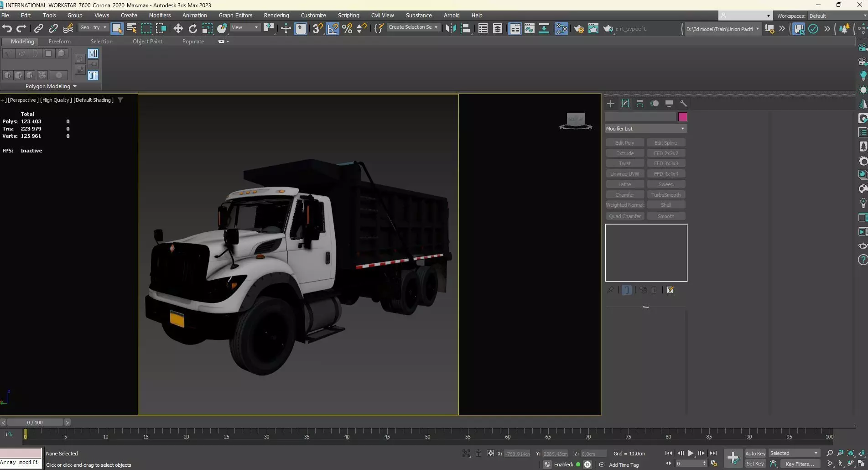
Task: Open Select by Name dialog
Action: 132,28
